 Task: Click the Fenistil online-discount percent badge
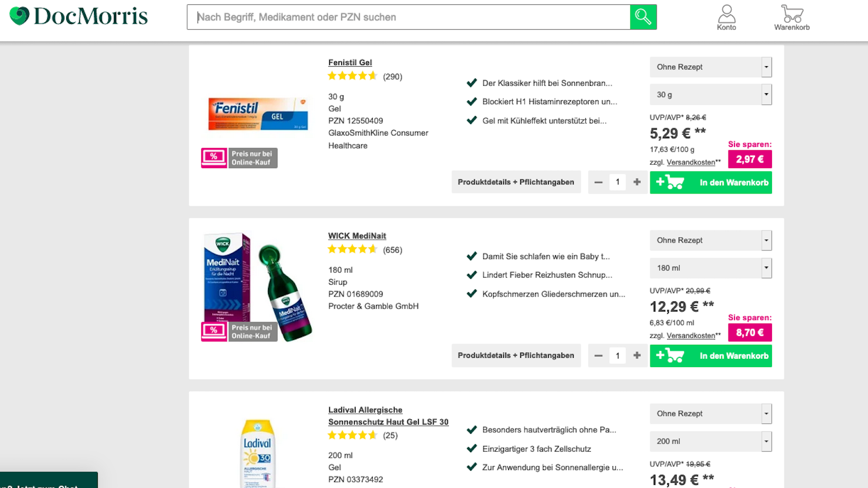pos(214,158)
